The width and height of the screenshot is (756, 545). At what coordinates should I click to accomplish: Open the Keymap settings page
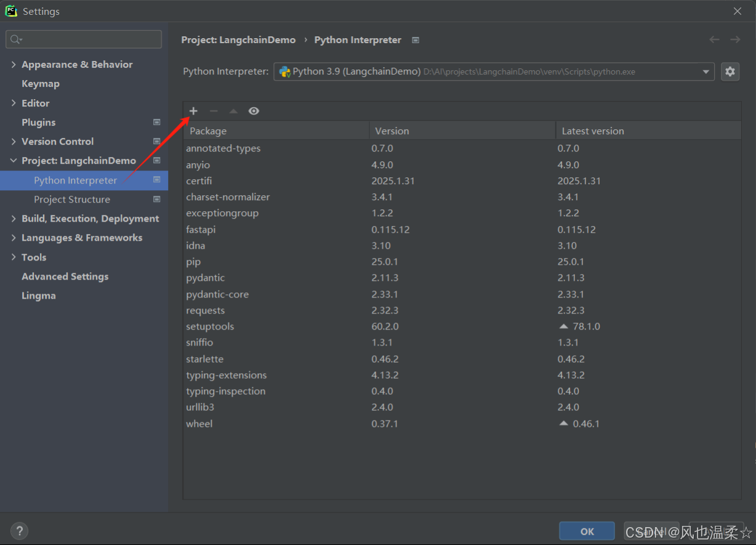click(41, 84)
